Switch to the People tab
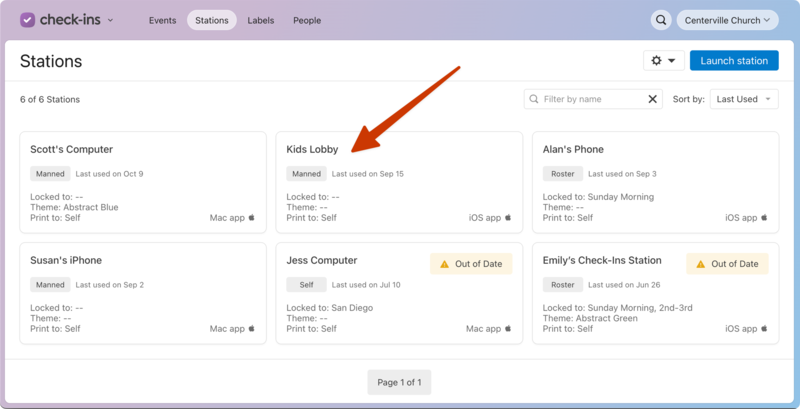Screen dimensions: 800x409 307,20
